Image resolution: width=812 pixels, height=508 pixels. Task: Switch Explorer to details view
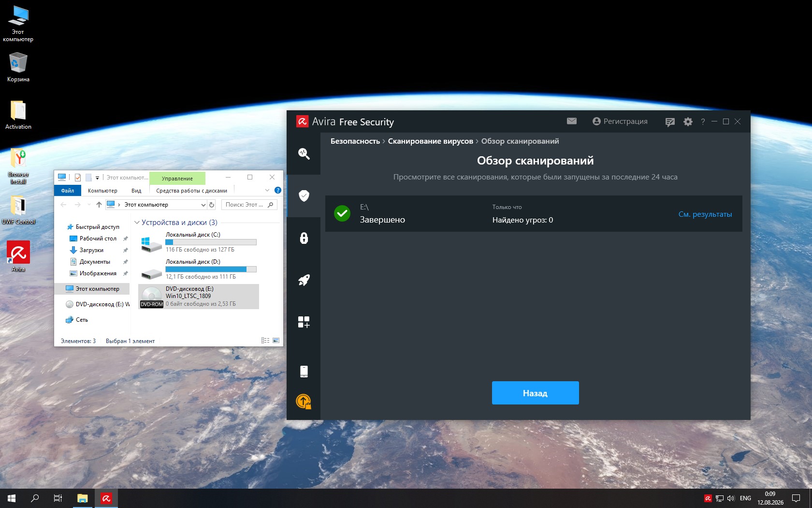pyautogui.click(x=265, y=341)
